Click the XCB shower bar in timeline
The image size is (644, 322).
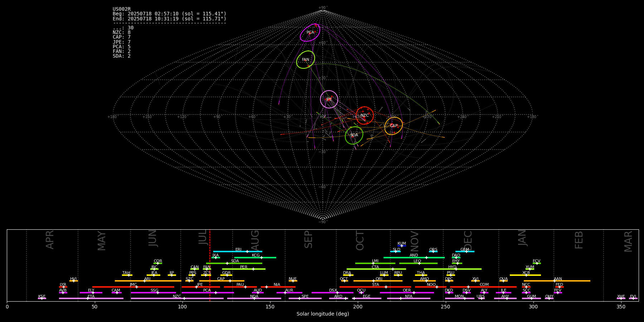(x=525, y=275)
